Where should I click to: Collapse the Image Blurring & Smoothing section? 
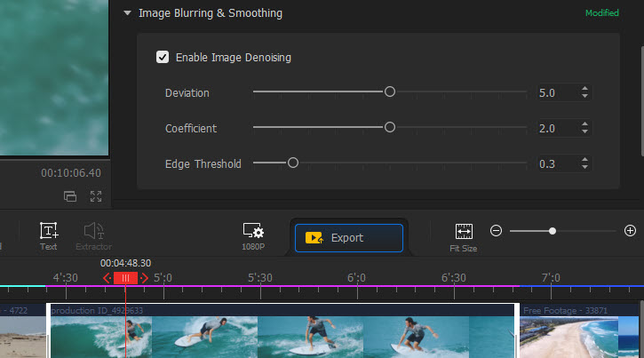[x=128, y=14]
